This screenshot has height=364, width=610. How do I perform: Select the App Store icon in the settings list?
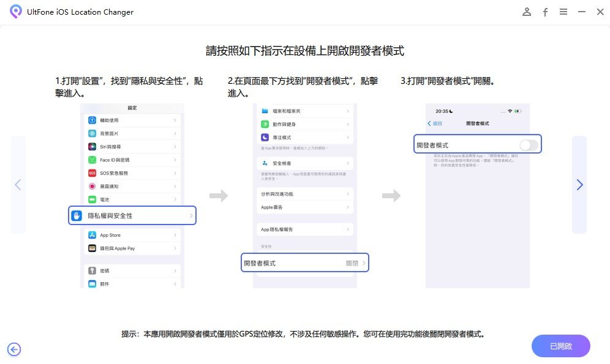click(92, 235)
